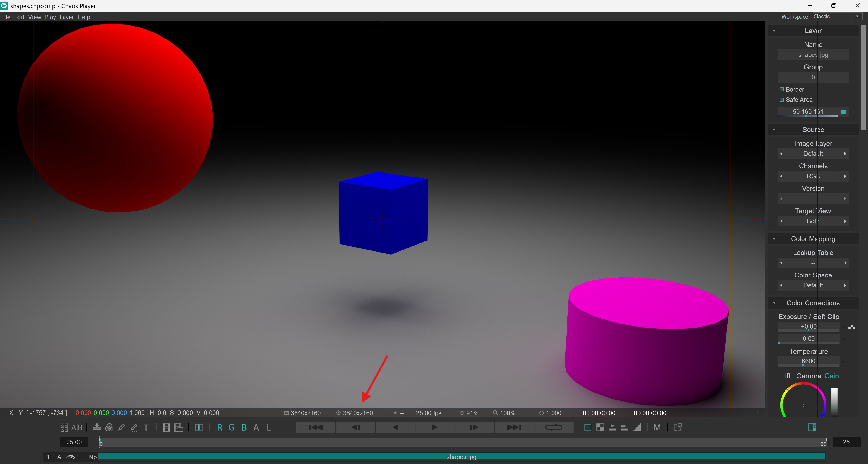Click the thumbnail grid view icon
868x464 pixels.
(64, 427)
